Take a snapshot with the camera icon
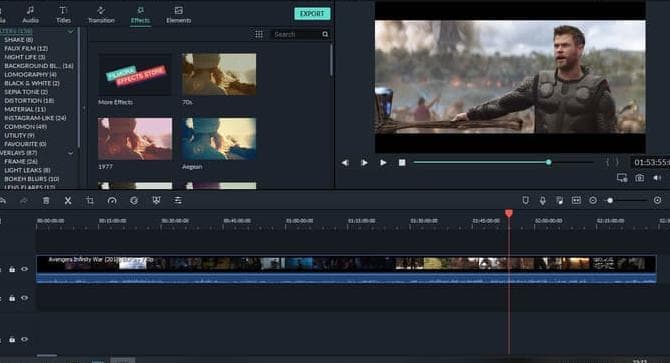This screenshot has height=363, width=670. click(x=640, y=178)
